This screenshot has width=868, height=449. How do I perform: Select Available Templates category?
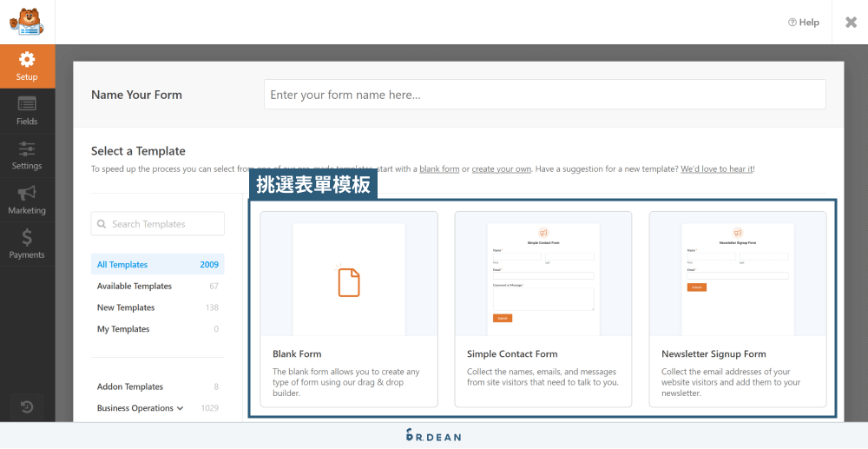pos(158,287)
